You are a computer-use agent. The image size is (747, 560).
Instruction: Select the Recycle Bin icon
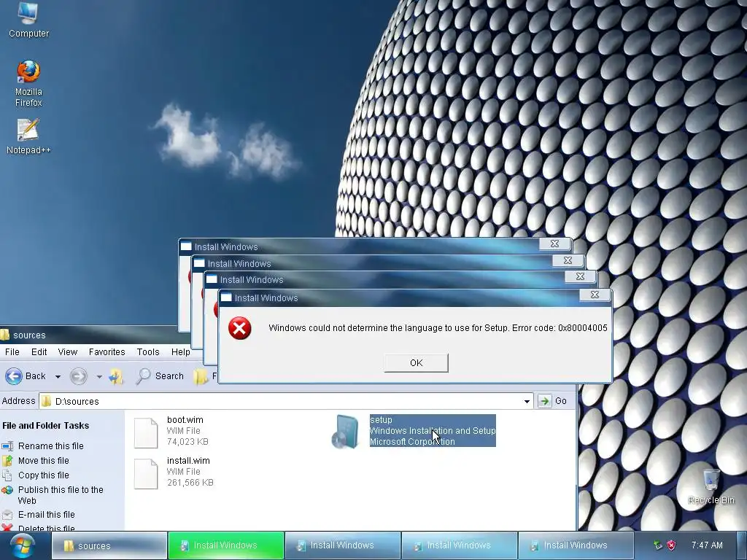pyautogui.click(x=711, y=486)
